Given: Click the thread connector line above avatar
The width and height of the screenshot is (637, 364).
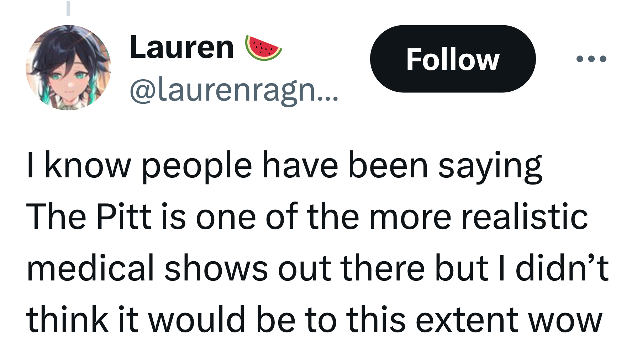Looking at the screenshot, I should click(x=68, y=8).
